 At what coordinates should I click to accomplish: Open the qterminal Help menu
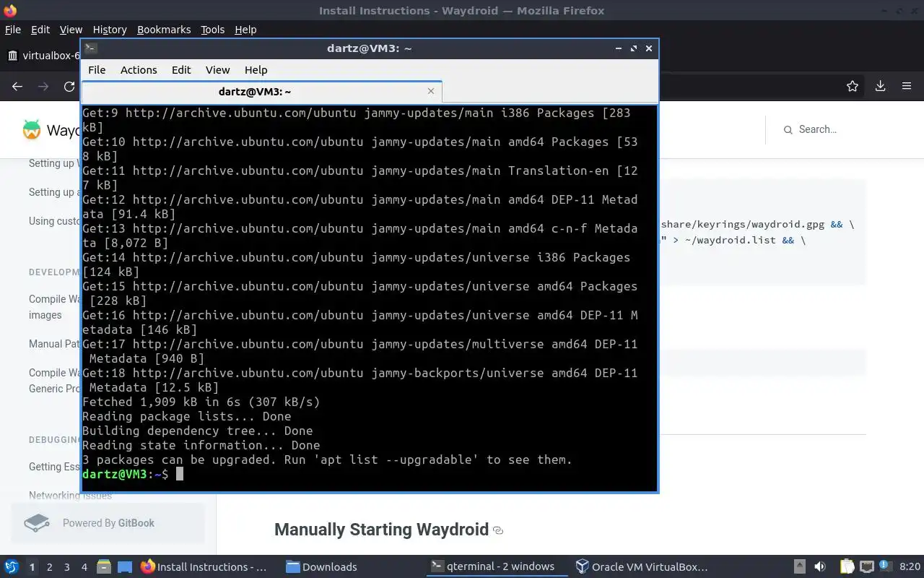pos(256,70)
